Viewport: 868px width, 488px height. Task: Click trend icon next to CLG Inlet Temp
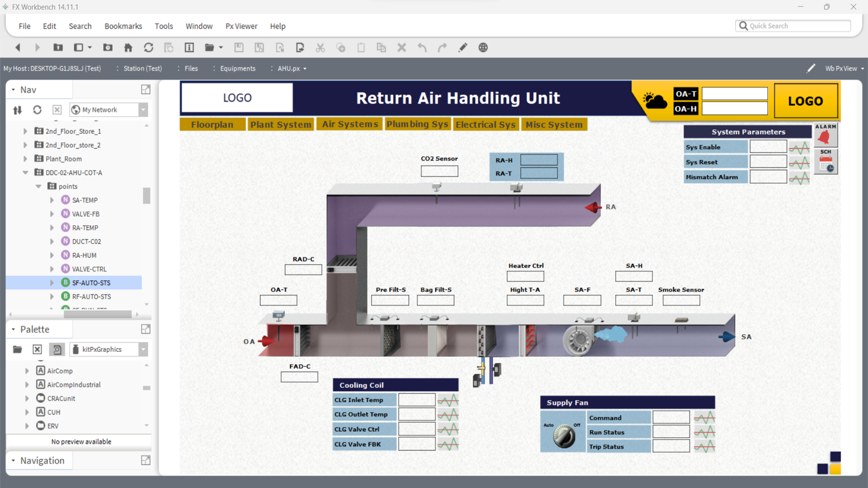tap(448, 400)
